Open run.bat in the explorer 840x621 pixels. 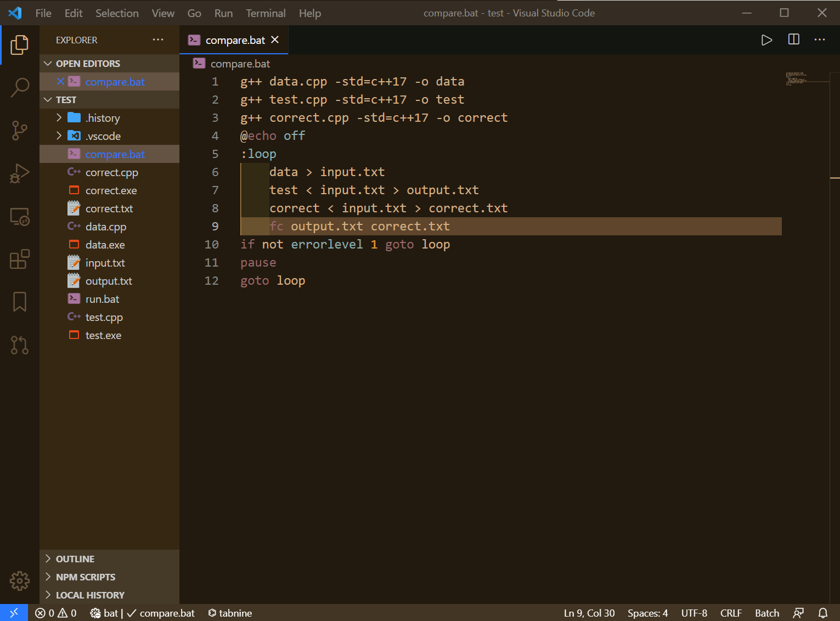tap(109, 298)
